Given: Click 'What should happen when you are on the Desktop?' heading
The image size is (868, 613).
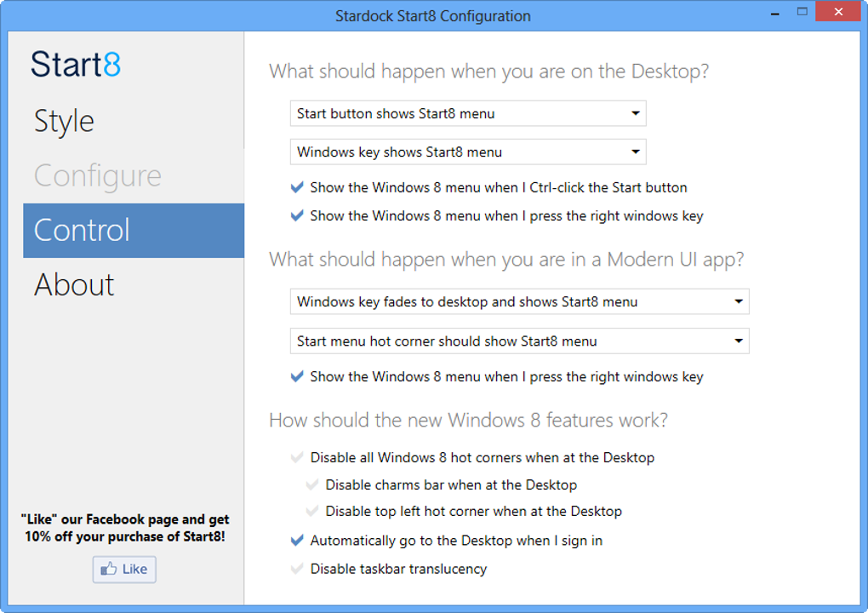Looking at the screenshot, I should (488, 72).
